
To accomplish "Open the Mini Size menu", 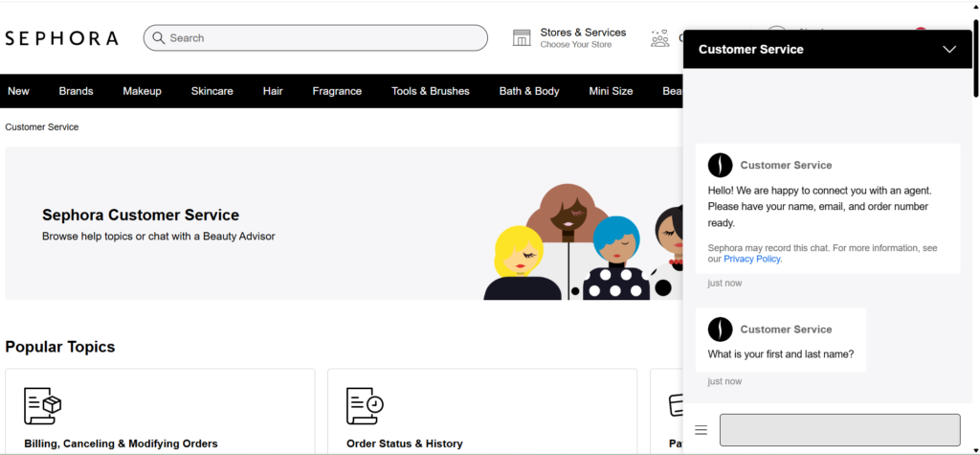I will [611, 91].
